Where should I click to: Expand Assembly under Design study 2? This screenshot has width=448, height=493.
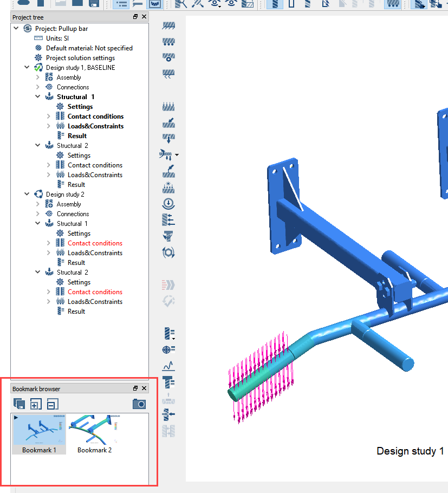pyautogui.click(x=38, y=204)
